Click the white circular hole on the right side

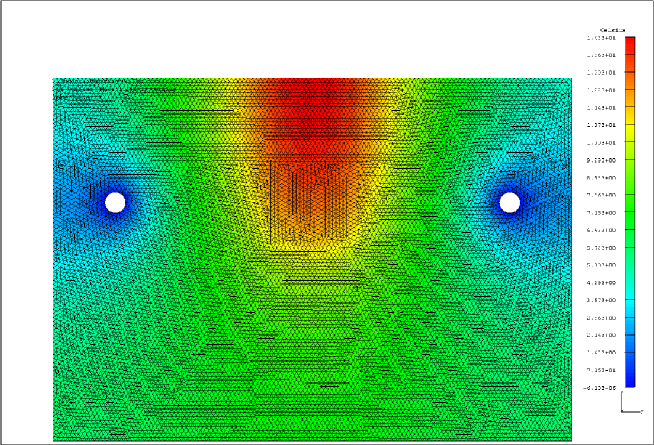coord(509,203)
